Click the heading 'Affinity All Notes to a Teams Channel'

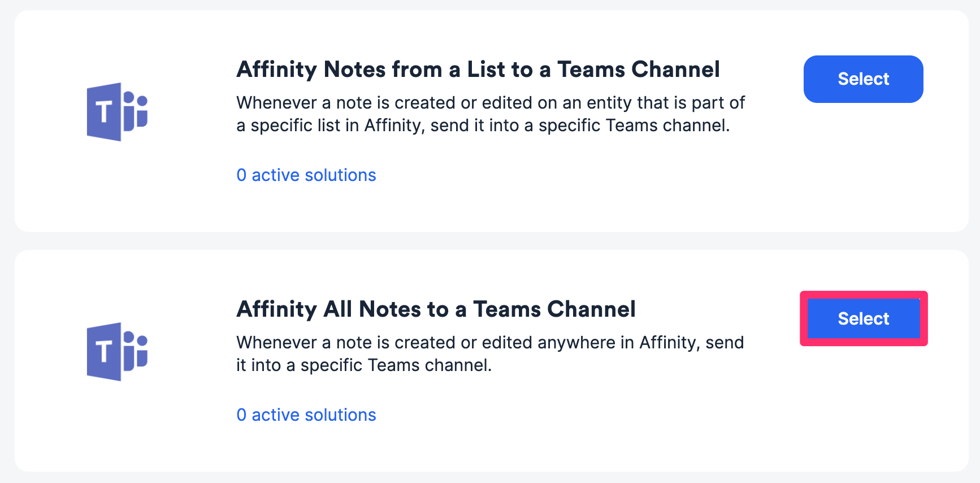pos(436,309)
